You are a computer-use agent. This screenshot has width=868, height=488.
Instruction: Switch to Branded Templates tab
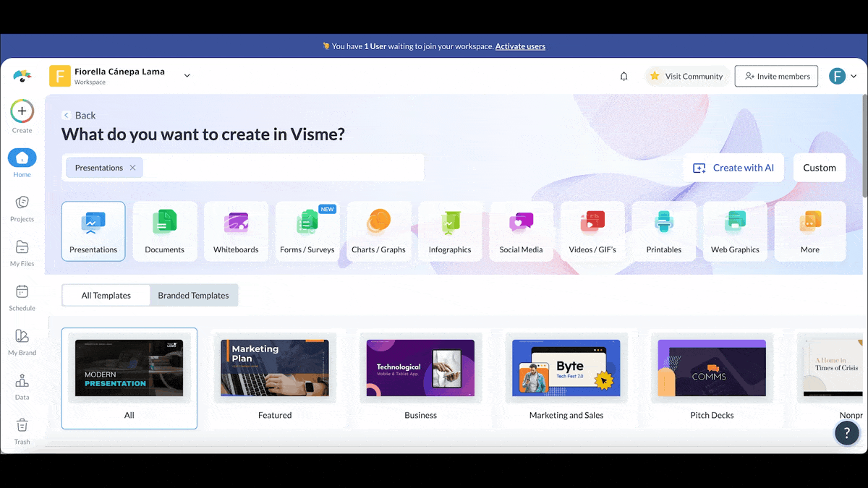193,295
